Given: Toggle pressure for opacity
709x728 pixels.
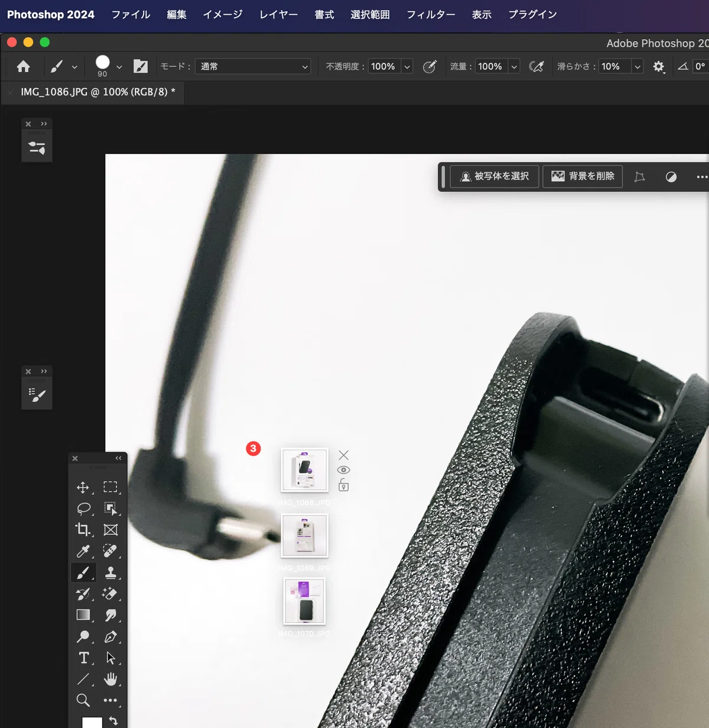Looking at the screenshot, I should (x=430, y=67).
